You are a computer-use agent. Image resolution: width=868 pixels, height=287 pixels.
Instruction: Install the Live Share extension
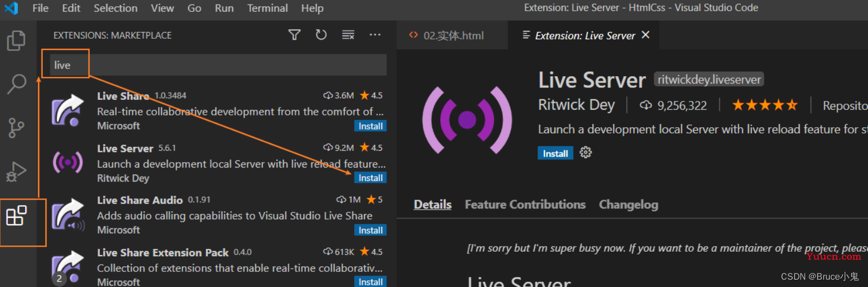pyautogui.click(x=371, y=126)
